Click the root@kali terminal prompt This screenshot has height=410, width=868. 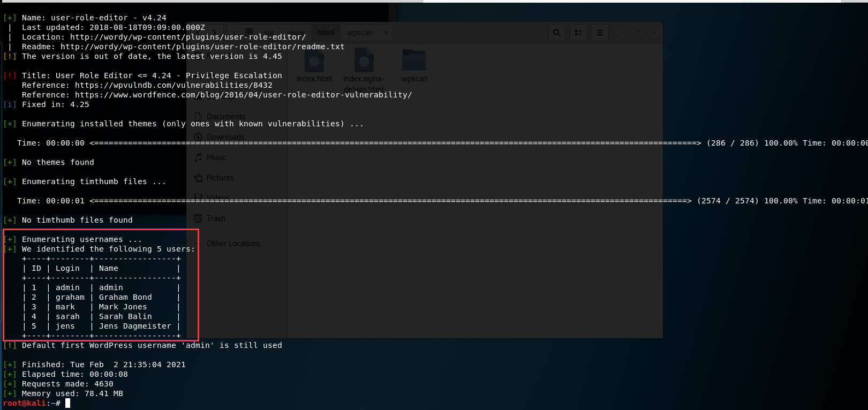pyautogui.click(x=32, y=403)
